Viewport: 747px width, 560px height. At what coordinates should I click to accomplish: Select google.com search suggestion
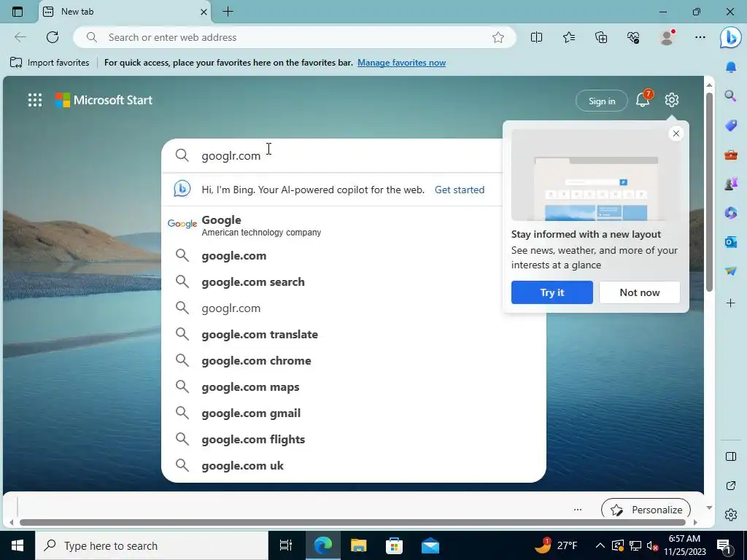click(354, 282)
